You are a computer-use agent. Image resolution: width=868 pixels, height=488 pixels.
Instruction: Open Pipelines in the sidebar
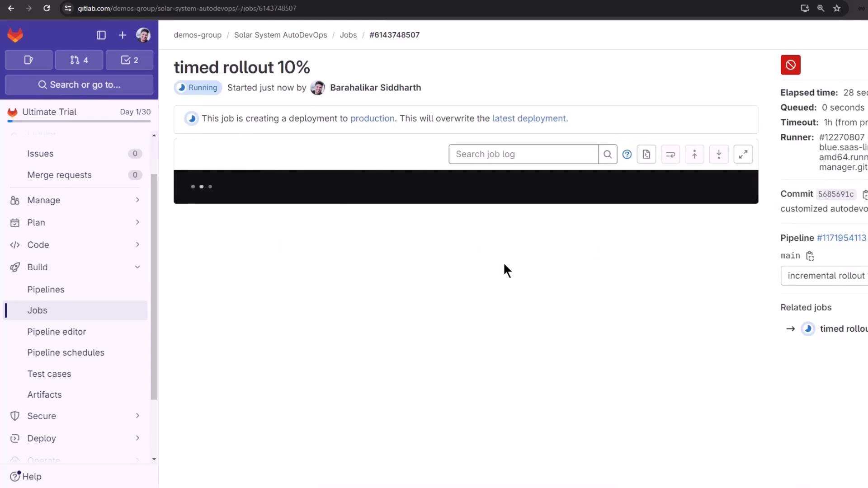[46, 289]
